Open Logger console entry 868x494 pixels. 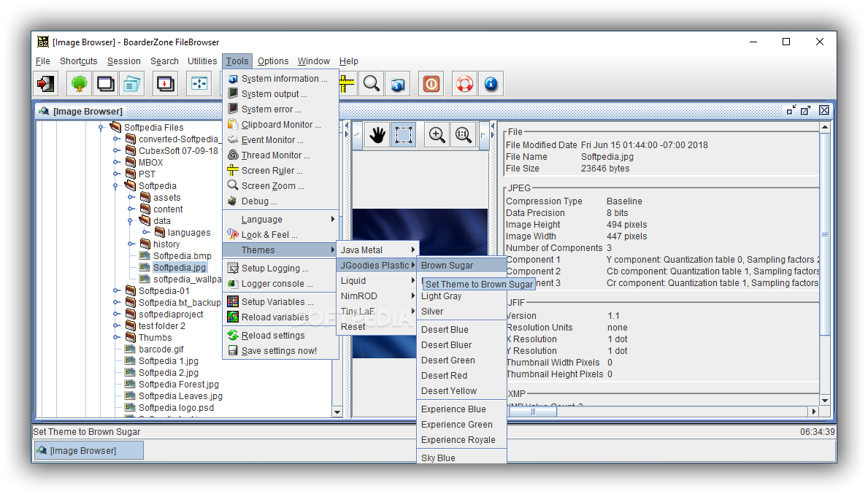(280, 284)
